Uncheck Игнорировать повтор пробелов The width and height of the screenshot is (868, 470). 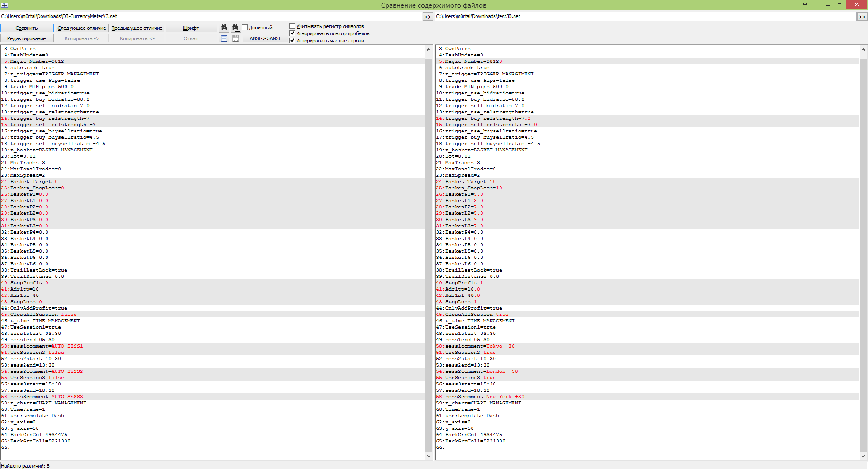tap(292, 33)
